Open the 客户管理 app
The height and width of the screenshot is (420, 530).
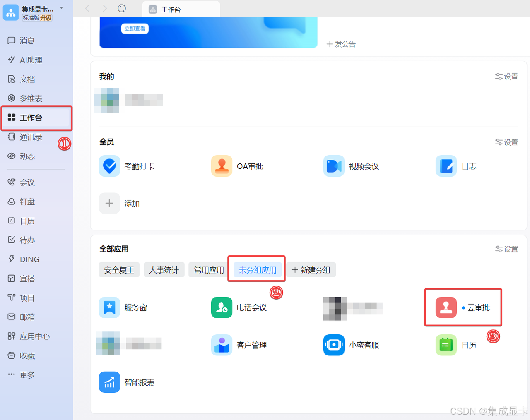(x=239, y=345)
